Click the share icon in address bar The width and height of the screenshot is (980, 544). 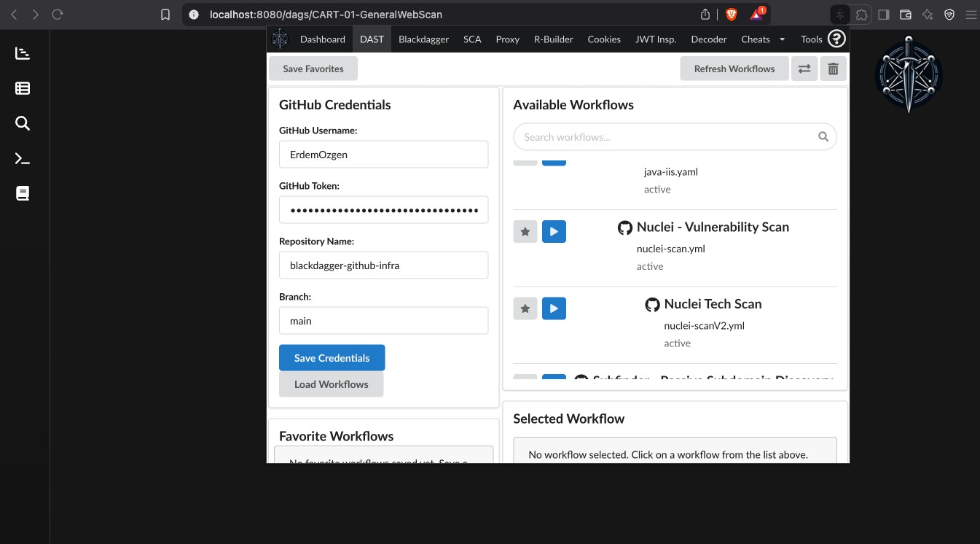[705, 15]
